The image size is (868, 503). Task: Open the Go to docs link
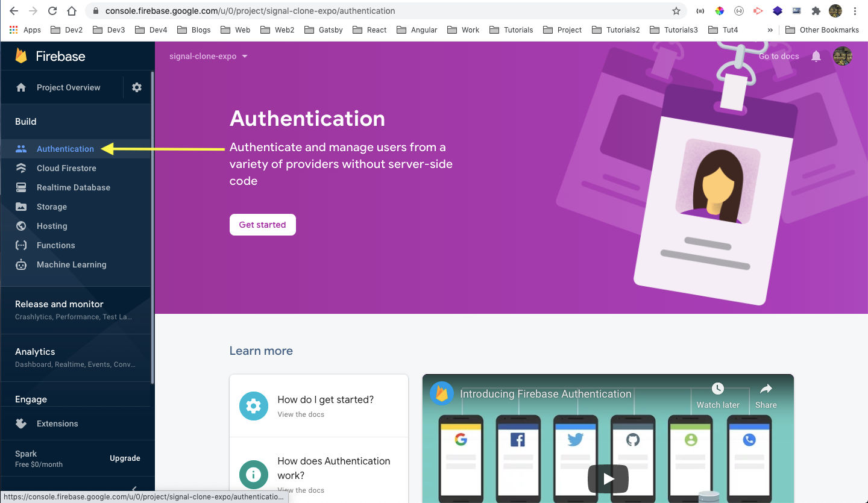click(x=779, y=56)
